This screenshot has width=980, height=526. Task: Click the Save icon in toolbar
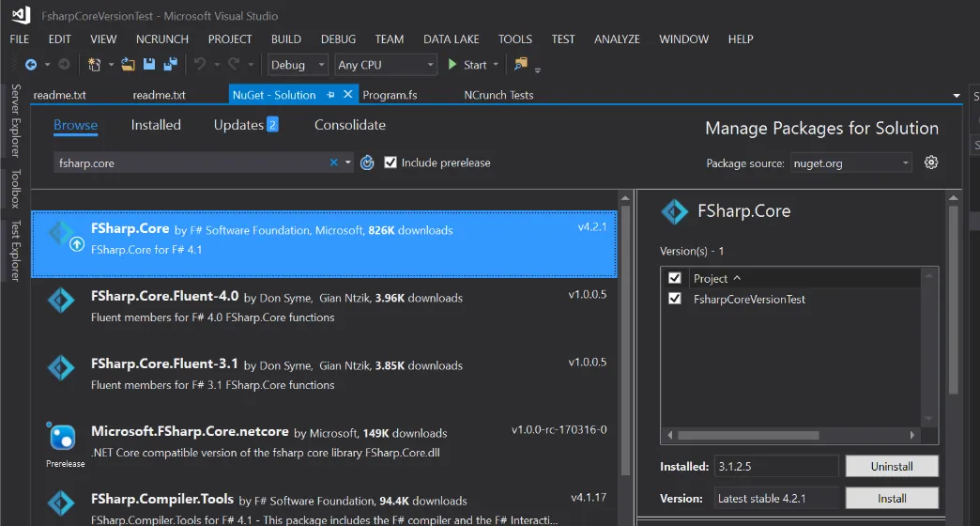pos(149,65)
